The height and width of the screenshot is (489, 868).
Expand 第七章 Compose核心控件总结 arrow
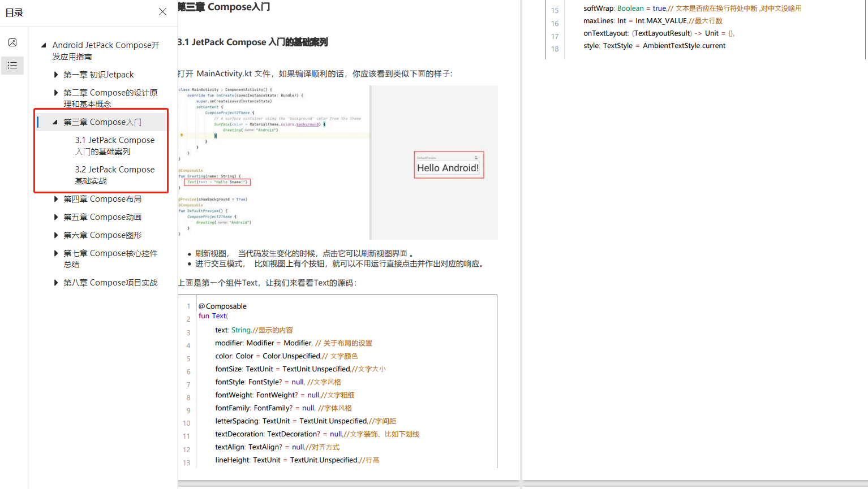coord(55,253)
